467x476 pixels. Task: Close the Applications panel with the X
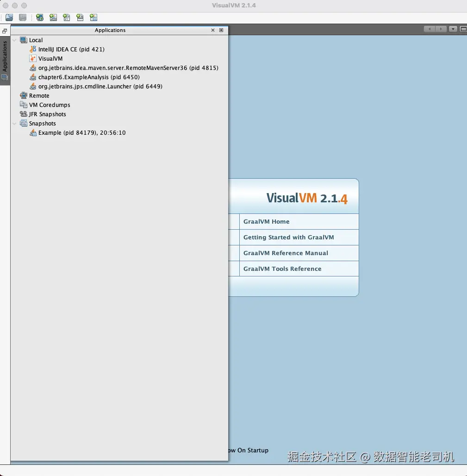pyautogui.click(x=213, y=30)
